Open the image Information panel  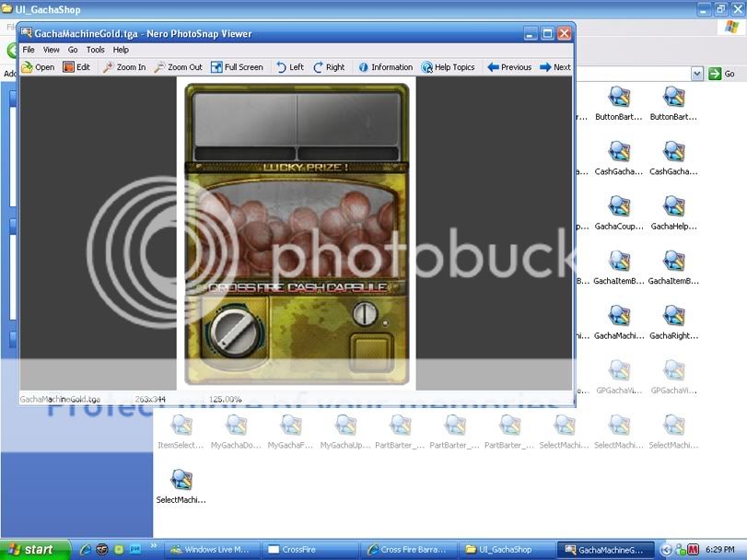coord(385,67)
